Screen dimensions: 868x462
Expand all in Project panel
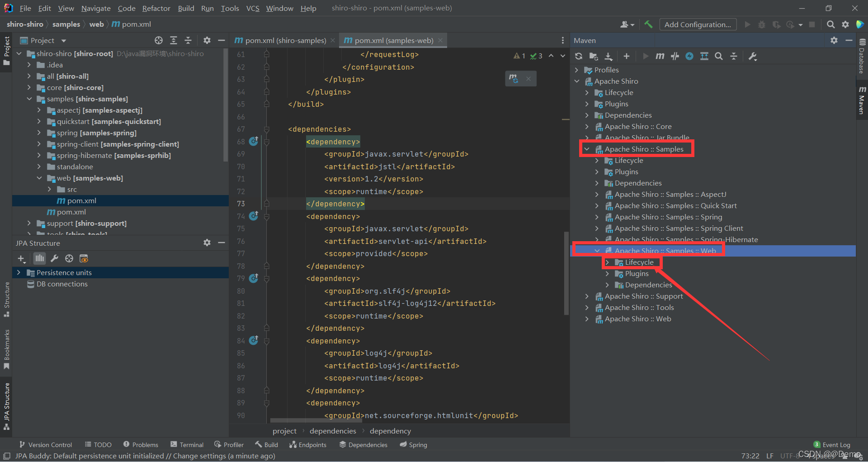174,40
